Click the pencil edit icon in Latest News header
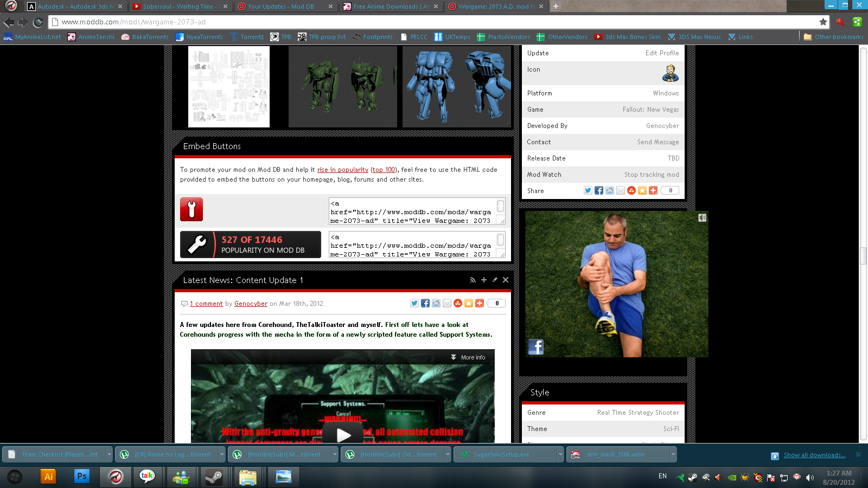868x488 pixels. [x=494, y=280]
